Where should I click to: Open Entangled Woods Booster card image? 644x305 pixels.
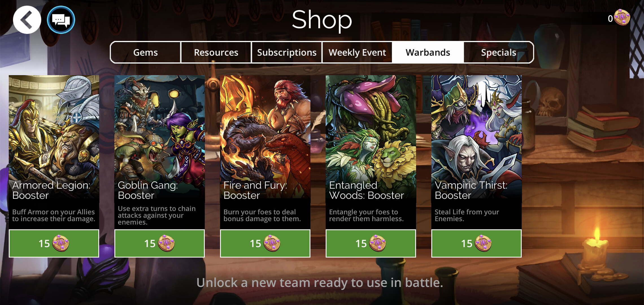[371, 137]
